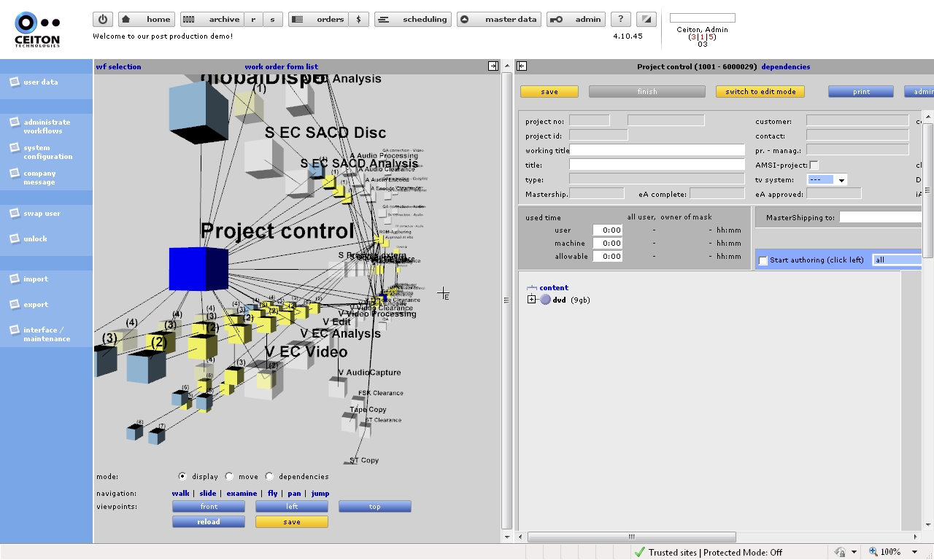Image resolution: width=934 pixels, height=560 pixels.
Task: Collapse left panel using arrow icon
Action: 493,66
